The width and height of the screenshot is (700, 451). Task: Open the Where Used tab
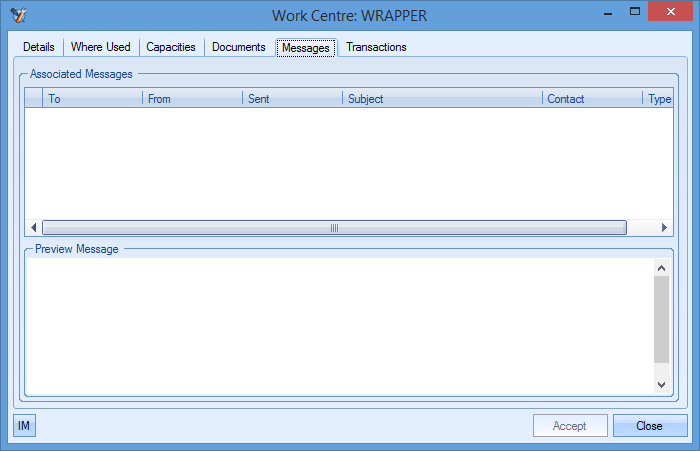100,47
